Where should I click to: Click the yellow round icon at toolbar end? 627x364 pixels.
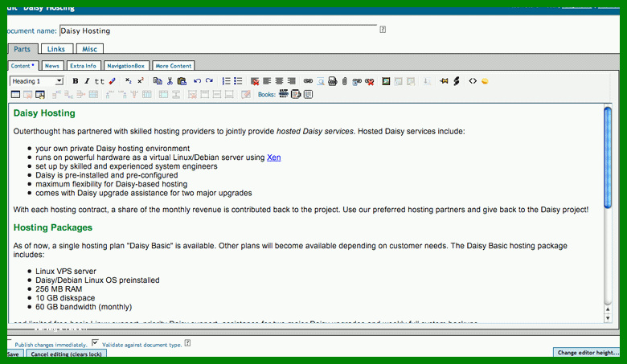point(485,81)
